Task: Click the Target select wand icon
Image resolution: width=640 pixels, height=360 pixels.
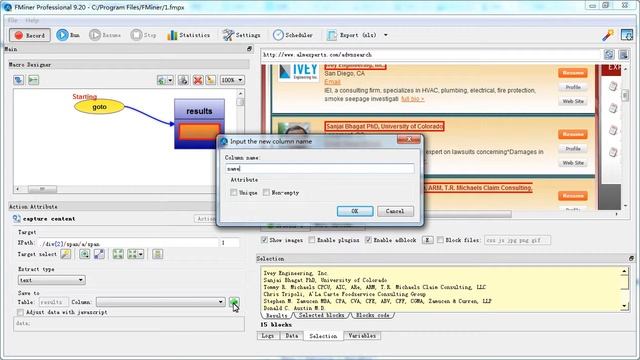Action: pyautogui.click(x=65, y=254)
